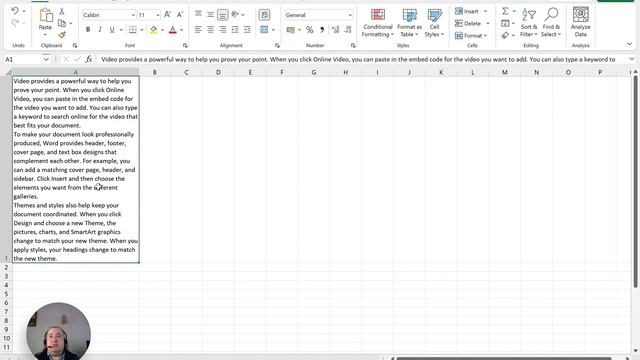Open the General number format dropdown
Image resolution: width=640 pixels, height=360 pixels.
coord(350,15)
